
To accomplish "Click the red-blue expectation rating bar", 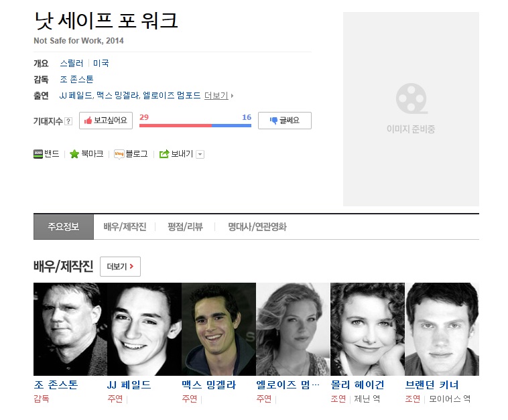I will click(195, 125).
